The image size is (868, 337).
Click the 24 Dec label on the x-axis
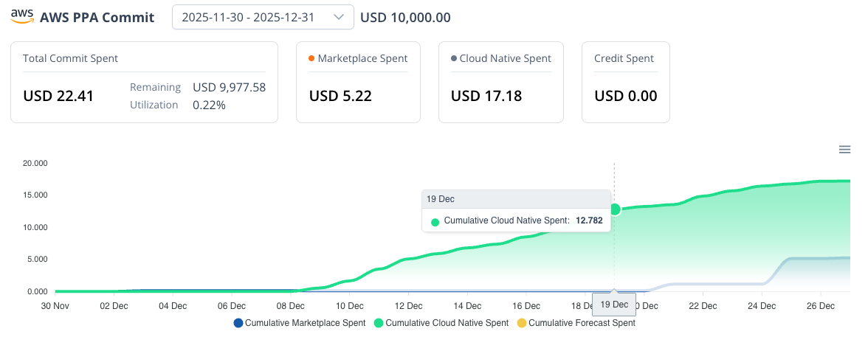[762, 304]
